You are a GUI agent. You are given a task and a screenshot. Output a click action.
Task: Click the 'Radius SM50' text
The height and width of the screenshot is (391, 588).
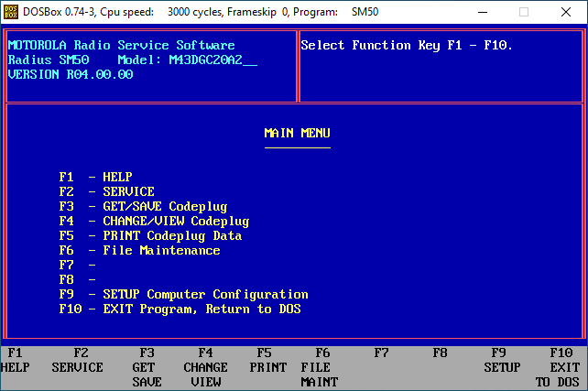pos(49,60)
